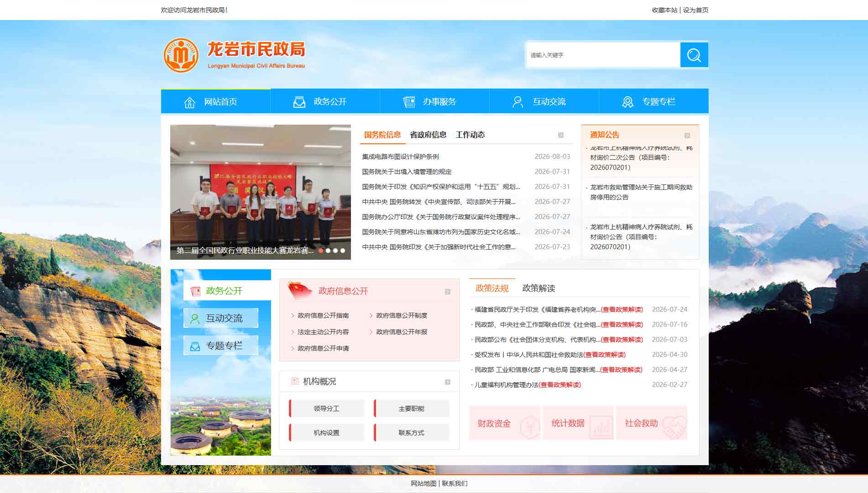Select the third carousel dot indicator
This screenshot has height=493, width=868.
(335, 251)
